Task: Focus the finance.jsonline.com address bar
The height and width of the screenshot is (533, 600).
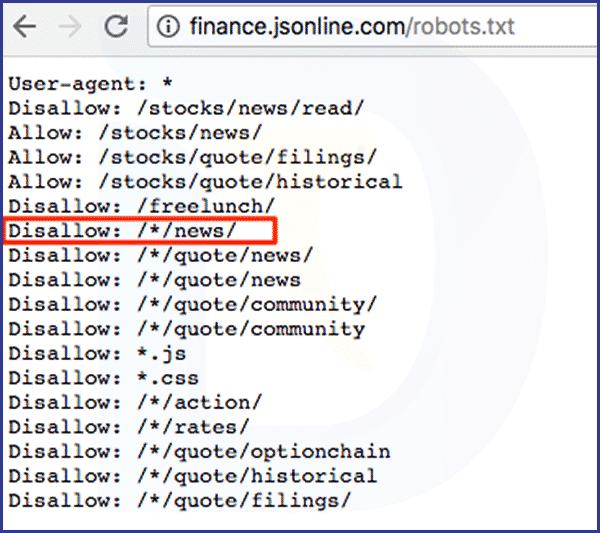Action: (373, 26)
